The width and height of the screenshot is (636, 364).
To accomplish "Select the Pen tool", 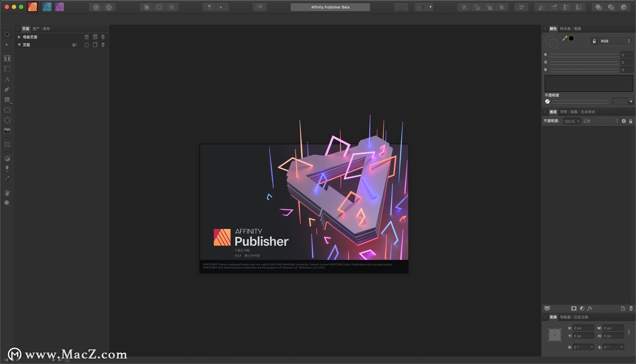I will click(x=7, y=89).
